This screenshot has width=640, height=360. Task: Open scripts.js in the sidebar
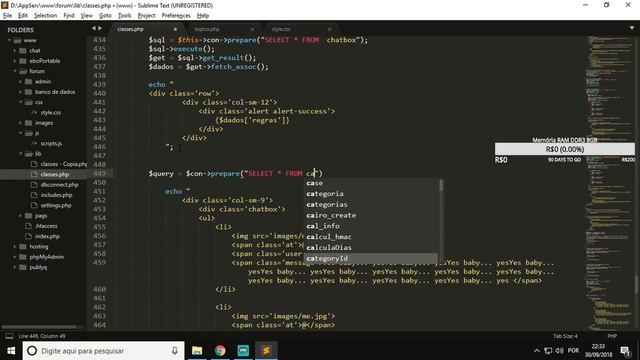(51, 144)
